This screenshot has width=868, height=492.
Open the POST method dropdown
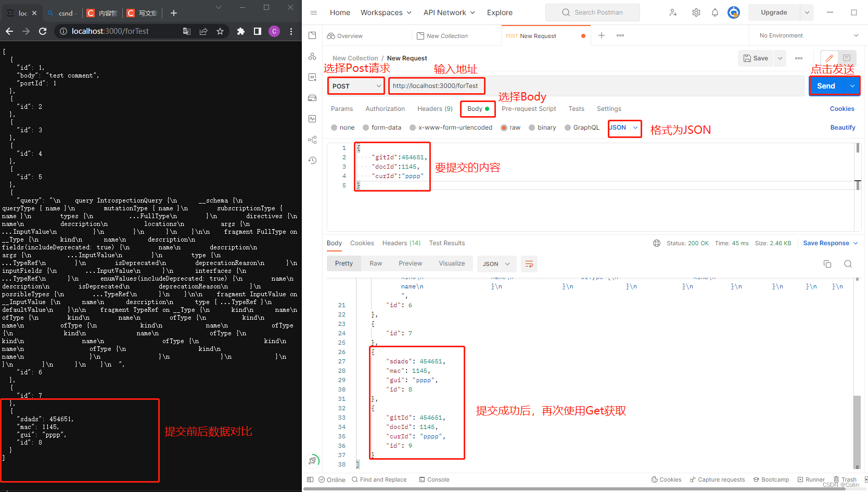click(356, 85)
